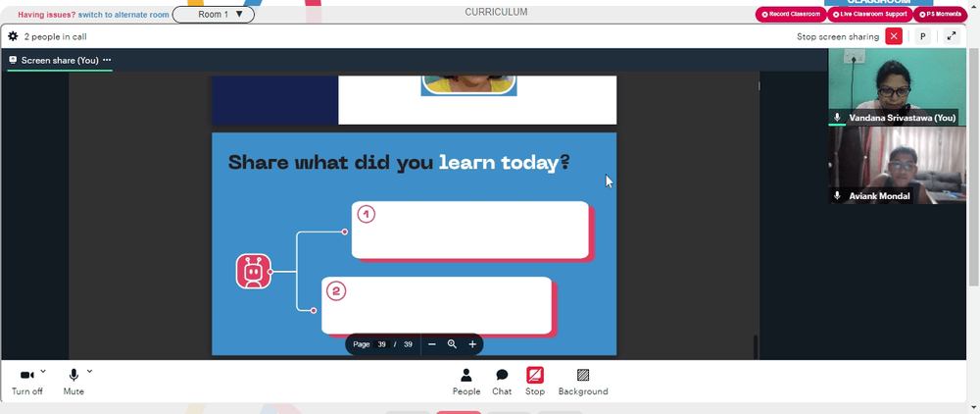Click switch to alternate room link
980x414 pixels.
pyautogui.click(x=123, y=15)
